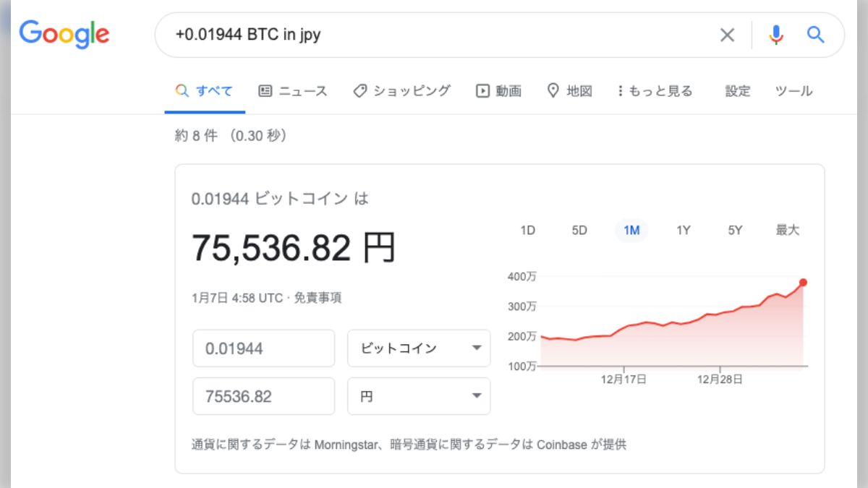This screenshot has width=868, height=488.
Task: Switch chart range to 5Y
Action: click(735, 229)
